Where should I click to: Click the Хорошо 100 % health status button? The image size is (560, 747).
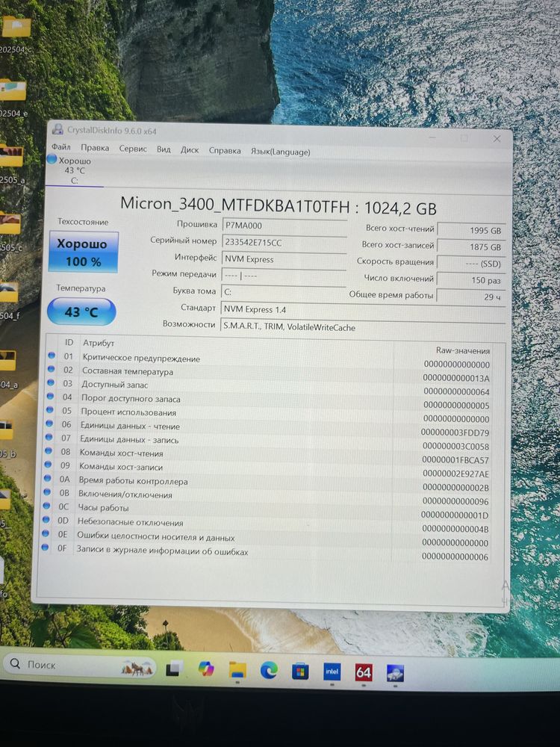tap(84, 252)
